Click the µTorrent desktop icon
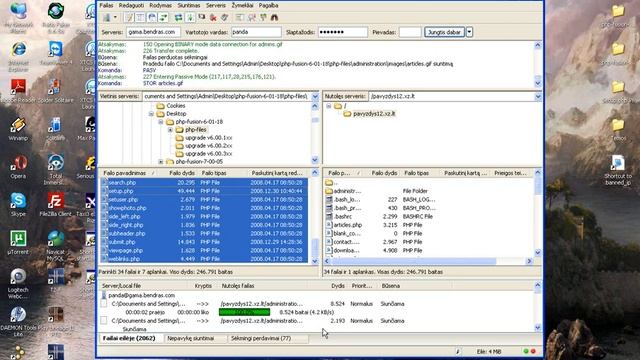This screenshot has width=640, height=360. [18, 242]
